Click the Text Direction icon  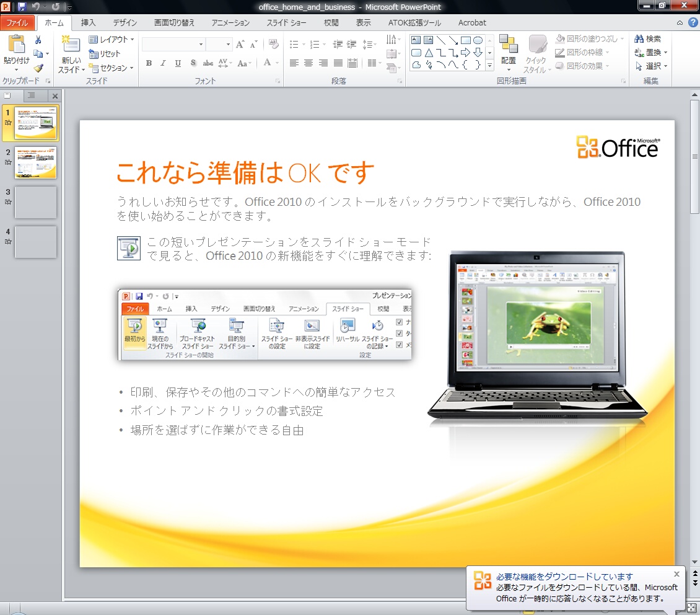pyautogui.click(x=392, y=40)
